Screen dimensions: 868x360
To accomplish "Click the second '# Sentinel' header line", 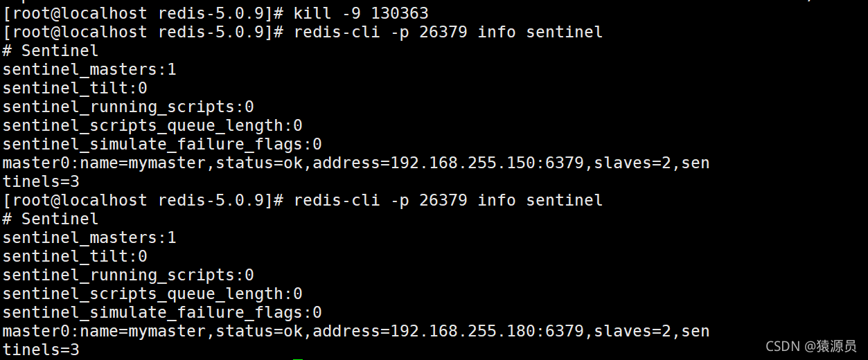I will (51, 219).
